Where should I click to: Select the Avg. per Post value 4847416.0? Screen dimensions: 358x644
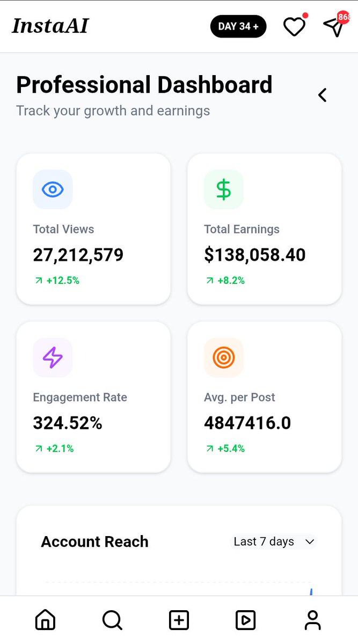pyautogui.click(x=247, y=423)
